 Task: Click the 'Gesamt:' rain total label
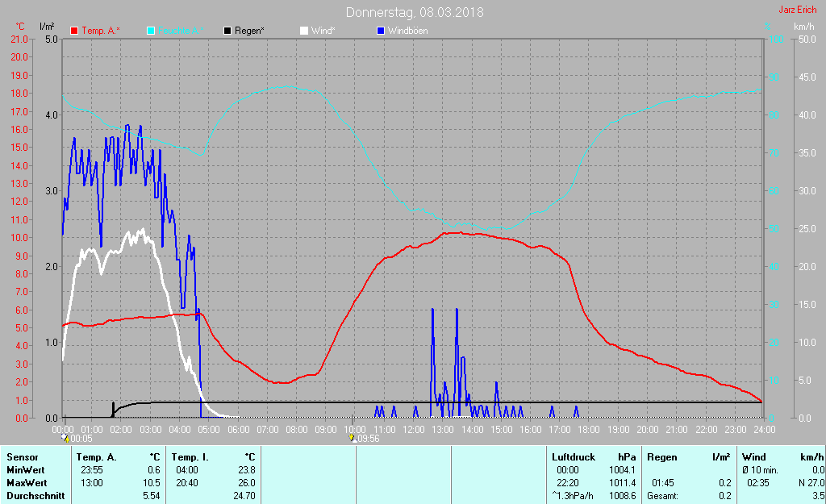click(663, 496)
